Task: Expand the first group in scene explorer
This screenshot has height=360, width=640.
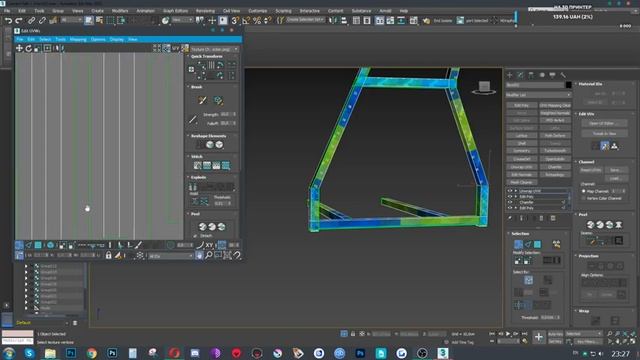Action: (x=26, y=266)
